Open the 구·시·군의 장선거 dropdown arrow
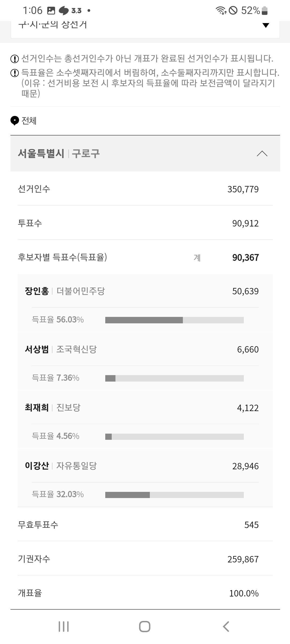This screenshot has height=644, width=290. click(x=266, y=25)
